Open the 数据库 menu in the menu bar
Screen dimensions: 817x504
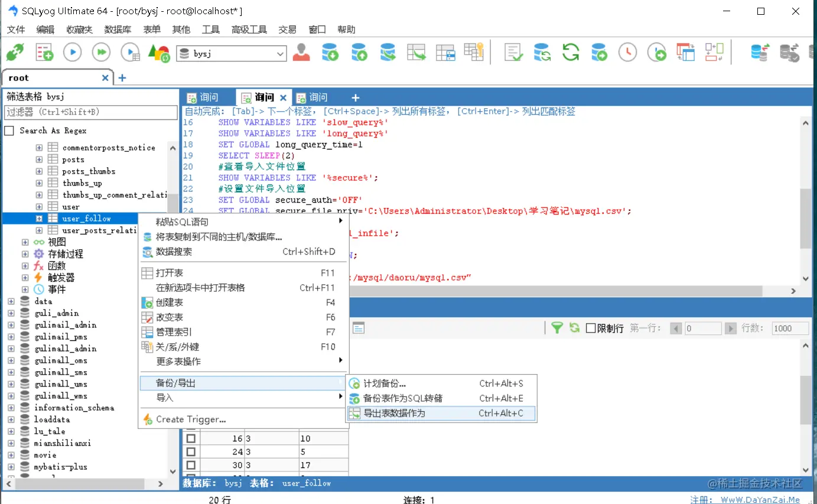118,30
